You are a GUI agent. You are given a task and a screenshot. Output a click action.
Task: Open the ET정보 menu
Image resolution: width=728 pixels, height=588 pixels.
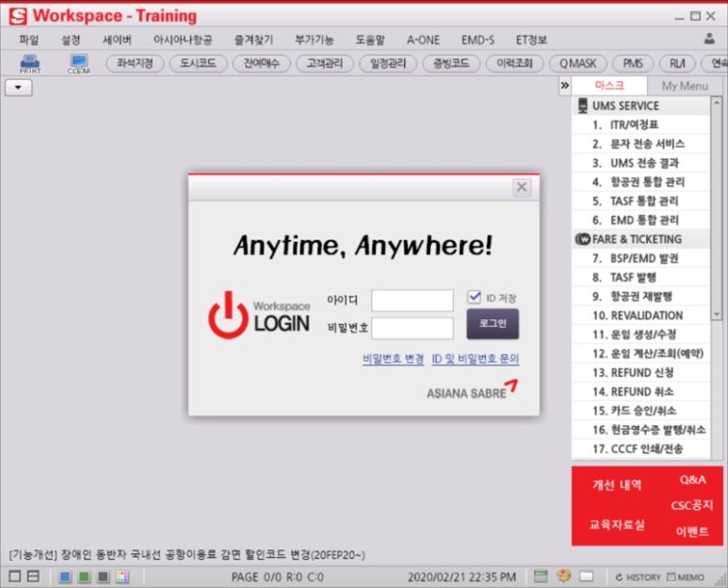tap(531, 40)
